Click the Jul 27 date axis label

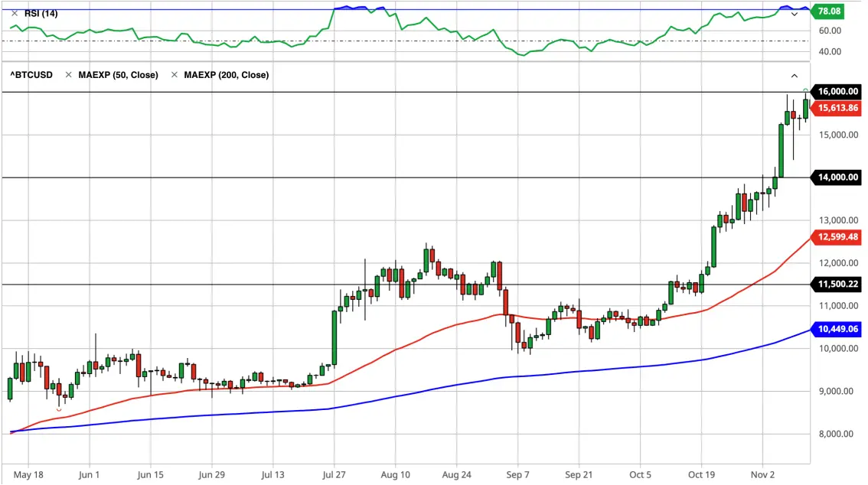(334, 474)
